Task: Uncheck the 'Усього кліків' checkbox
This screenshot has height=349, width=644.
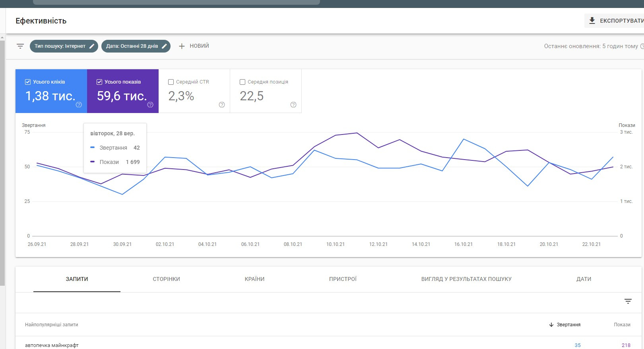Action: (28, 82)
